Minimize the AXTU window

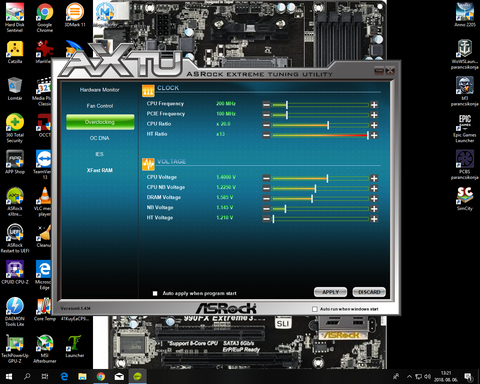[379, 70]
